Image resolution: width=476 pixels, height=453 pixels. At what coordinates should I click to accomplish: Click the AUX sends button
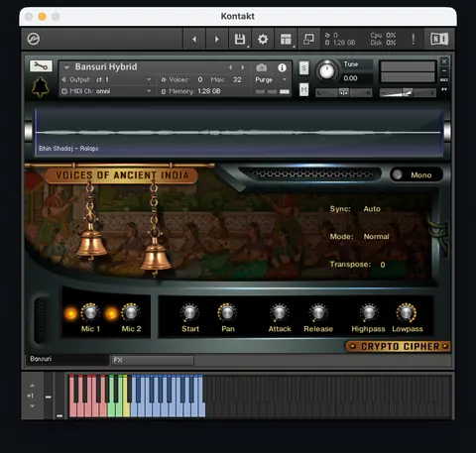click(444, 80)
